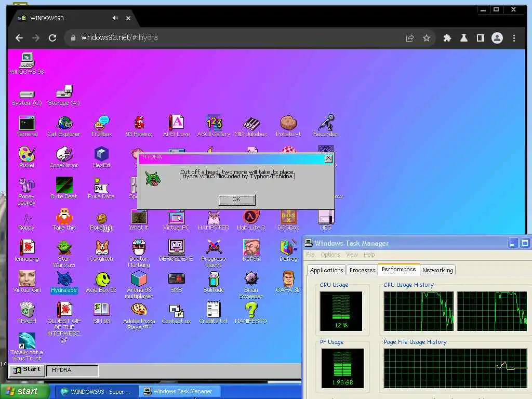
Task: Launch DERG32.EXE icon
Action: pos(176,250)
